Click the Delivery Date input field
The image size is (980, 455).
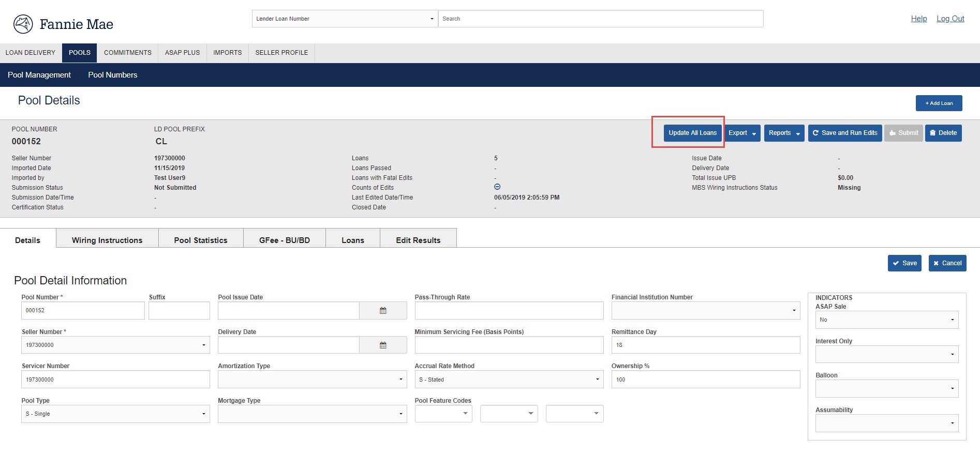pos(289,345)
